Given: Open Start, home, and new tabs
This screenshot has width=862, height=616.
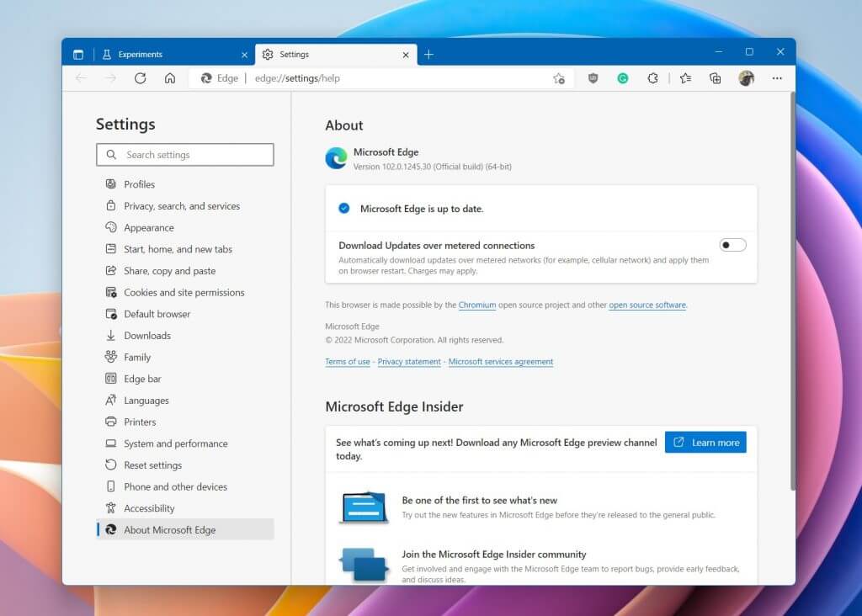Looking at the screenshot, I should pos(184,249).
